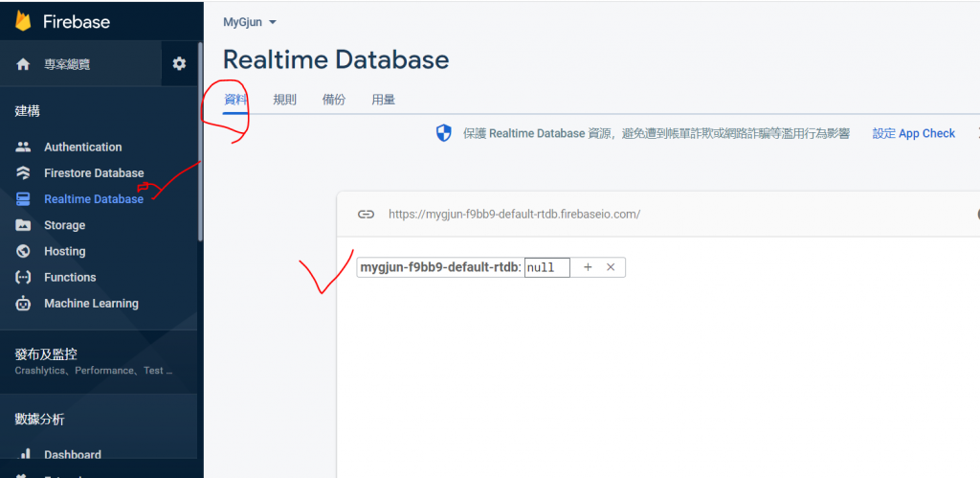
Task: Open Functions in sidebar
Action: (70, 277)
